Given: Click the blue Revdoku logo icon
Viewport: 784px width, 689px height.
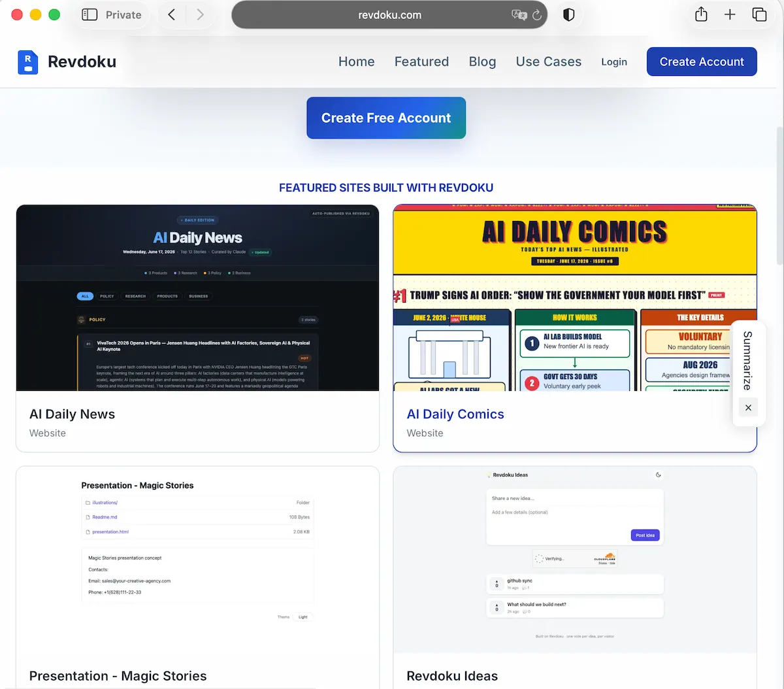Looking at the screenshot, I should point(27,62).
